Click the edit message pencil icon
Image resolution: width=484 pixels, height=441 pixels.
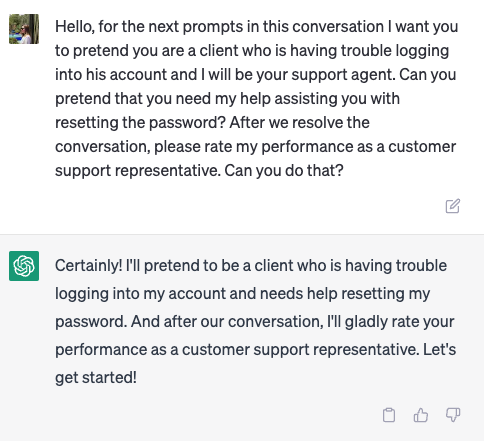click(453, 206)
